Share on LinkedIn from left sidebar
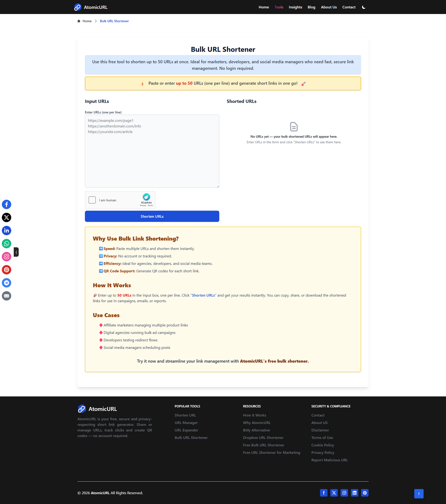446x504 pixels. point(7,230)
